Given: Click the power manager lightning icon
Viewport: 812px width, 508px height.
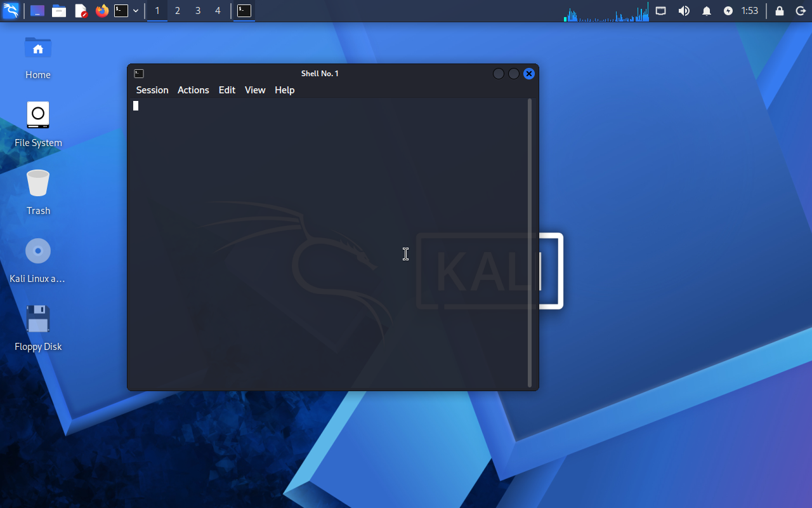Looking at the screenshot, I should 728,11.
